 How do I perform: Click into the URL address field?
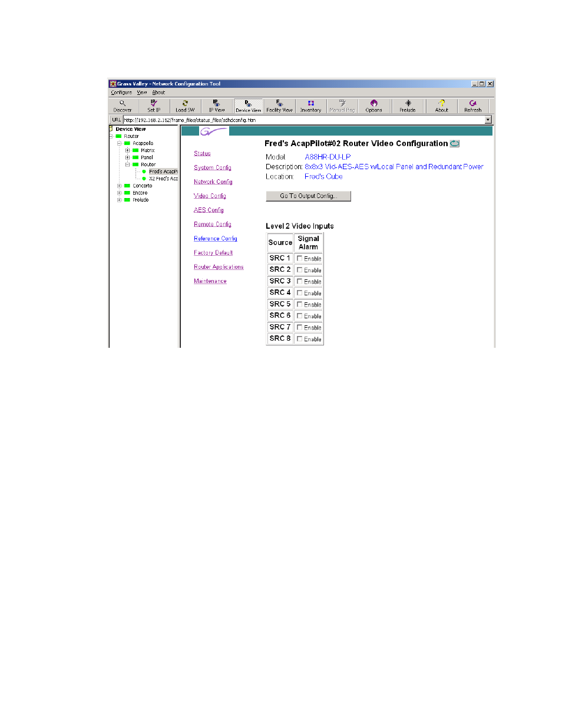pyautogui.click(x=303, y=120)
